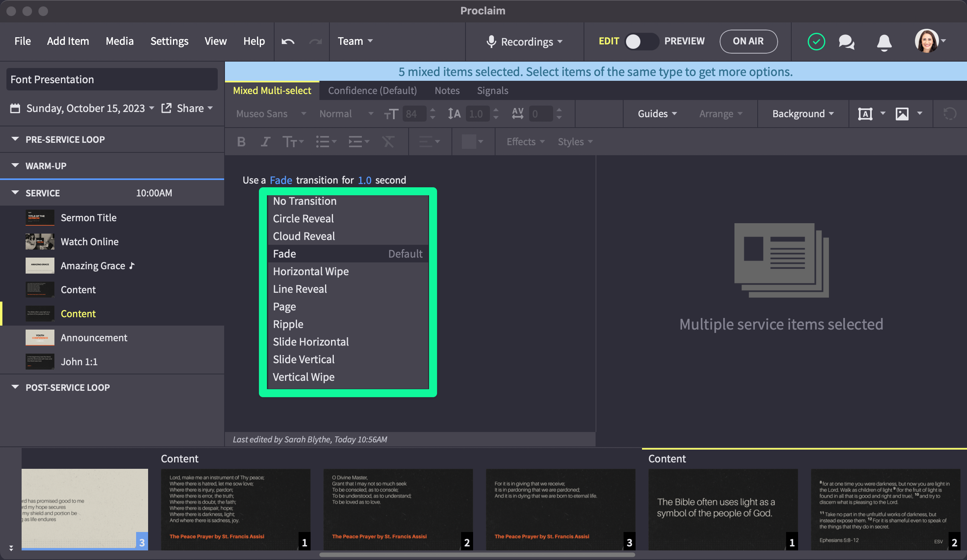Image resolution: width=967 pixels, height=560 pixels.
Task: Collapse the PRE-SERVICE LOOP section
Action: pyautogui.click(x=15, y=139)
